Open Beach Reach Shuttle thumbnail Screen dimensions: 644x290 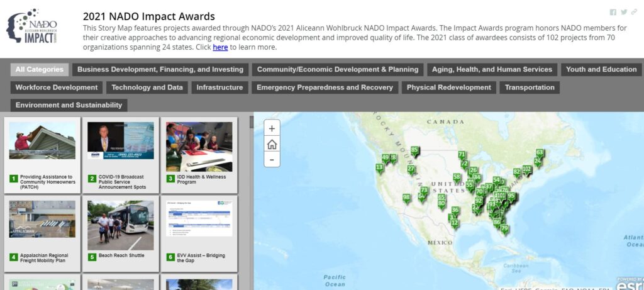click(x=121, y=225)
